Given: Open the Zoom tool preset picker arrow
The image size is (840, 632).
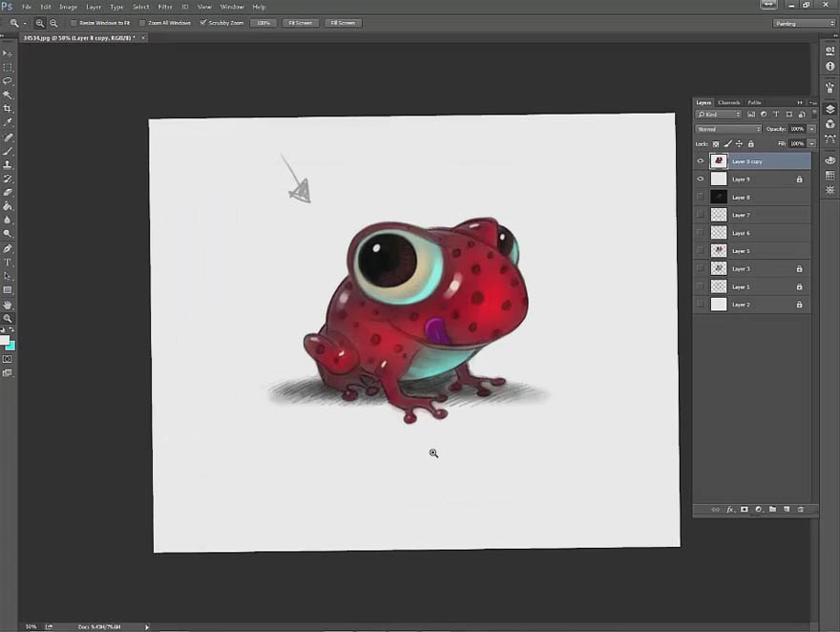Looking at the screenshot, I should tap(25, 24).
